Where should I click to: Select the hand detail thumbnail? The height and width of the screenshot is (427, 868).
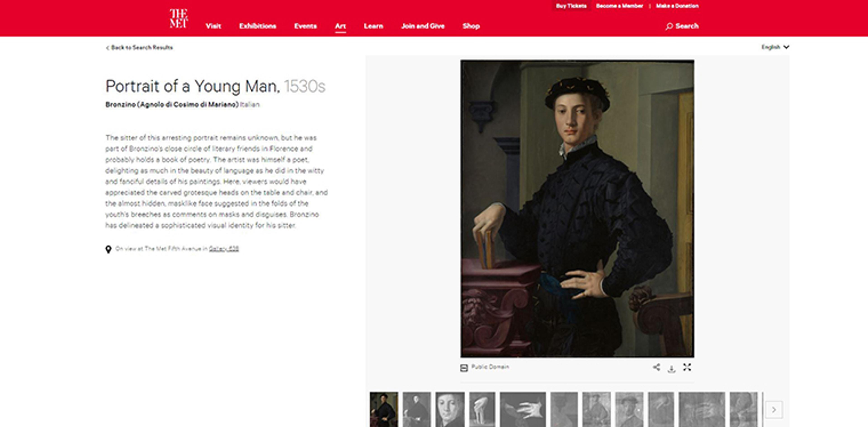coord(523,409)
